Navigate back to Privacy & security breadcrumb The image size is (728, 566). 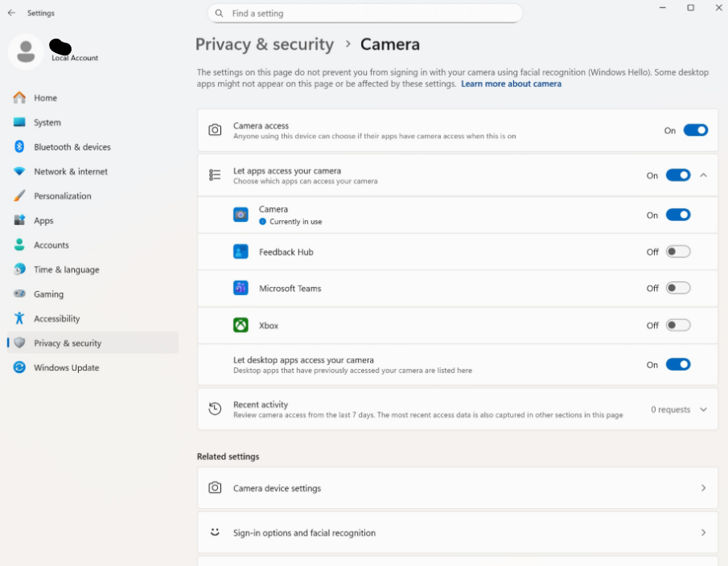pos(264,44)
